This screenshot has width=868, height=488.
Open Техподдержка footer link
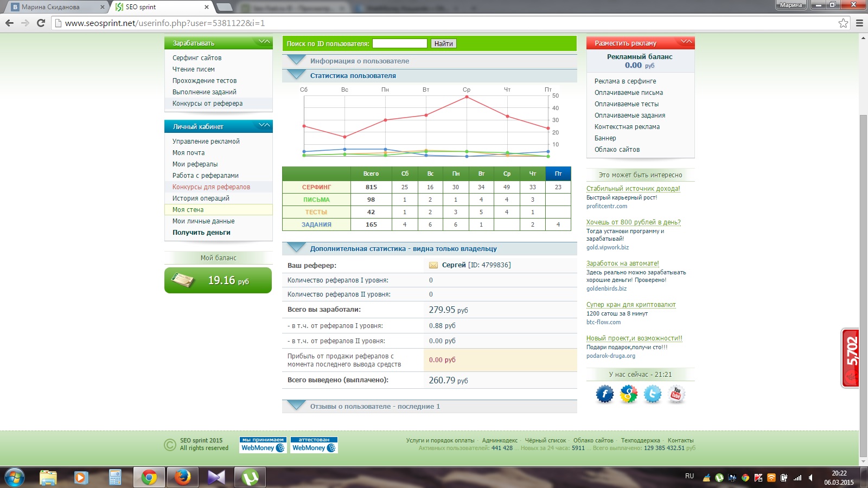[x=641, y=441]
